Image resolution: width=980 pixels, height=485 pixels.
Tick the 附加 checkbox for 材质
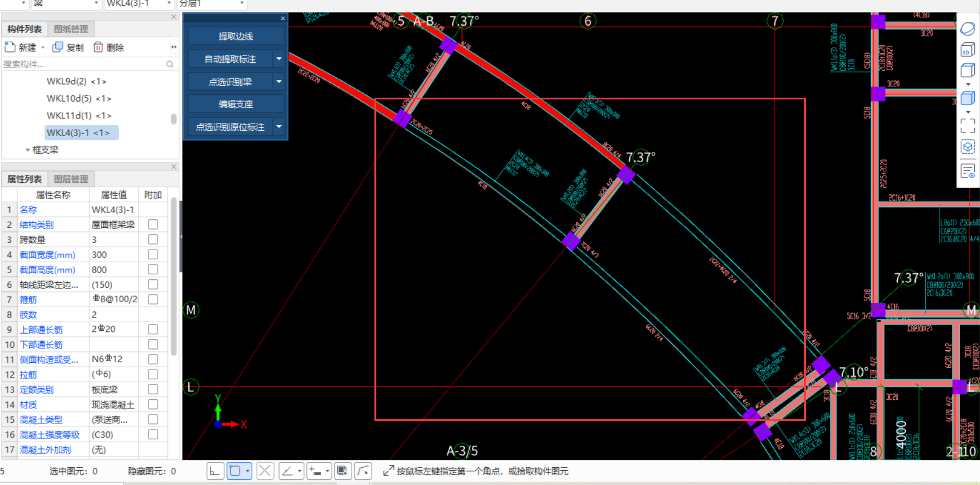click(x=153, y=404)
